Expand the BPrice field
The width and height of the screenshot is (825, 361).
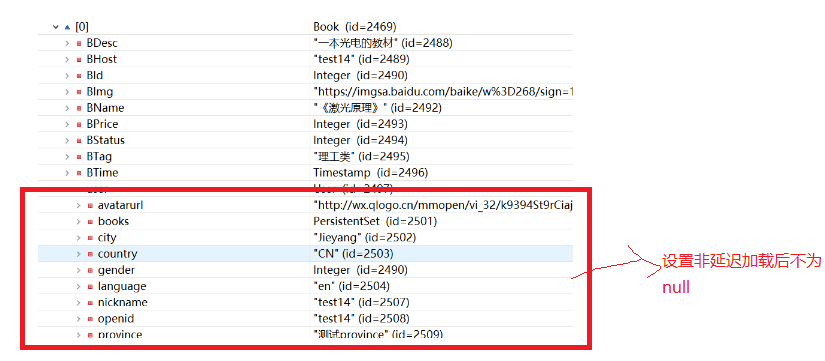67,124
